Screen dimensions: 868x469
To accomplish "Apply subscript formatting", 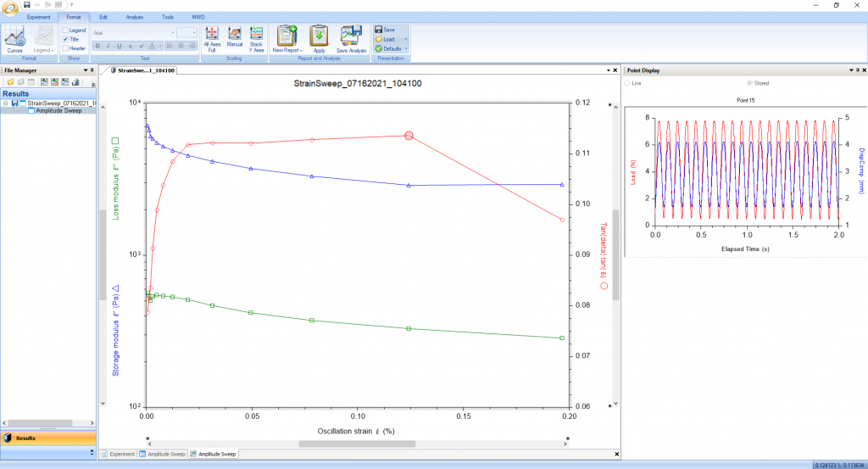I will (x=130, y=46).
